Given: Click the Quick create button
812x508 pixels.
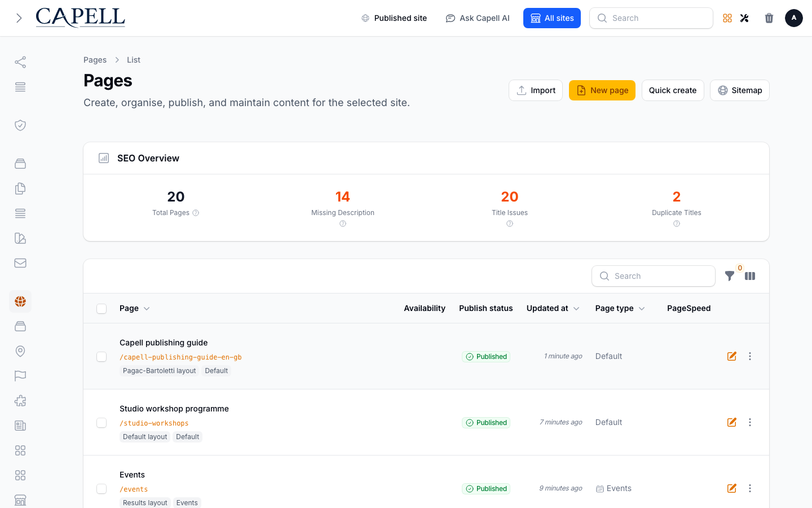Looking at the screenshot, I should click(673, 90).
